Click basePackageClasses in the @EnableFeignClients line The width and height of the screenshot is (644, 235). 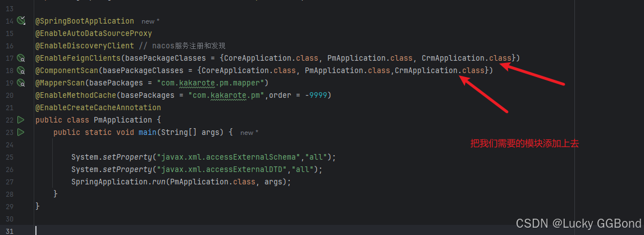point(166,58)
